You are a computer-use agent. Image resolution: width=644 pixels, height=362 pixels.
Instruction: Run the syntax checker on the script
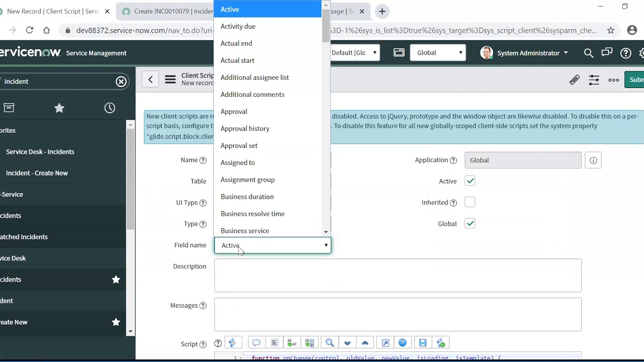coord(441,342)
